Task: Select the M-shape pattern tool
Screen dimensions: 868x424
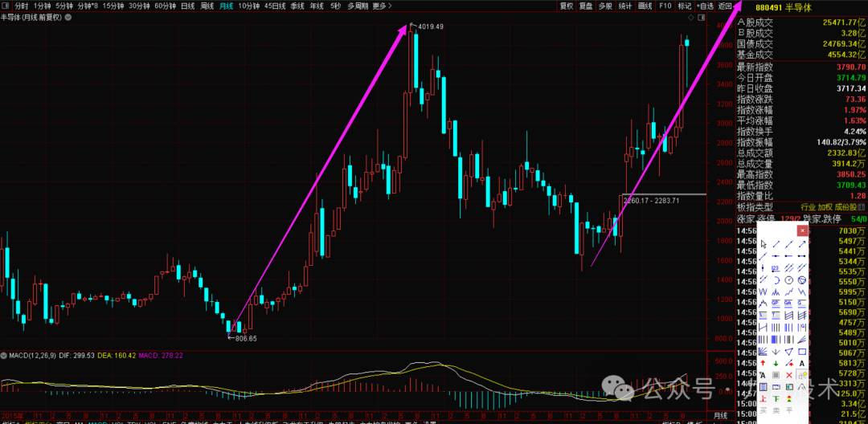Action: (x=776, y=291)
